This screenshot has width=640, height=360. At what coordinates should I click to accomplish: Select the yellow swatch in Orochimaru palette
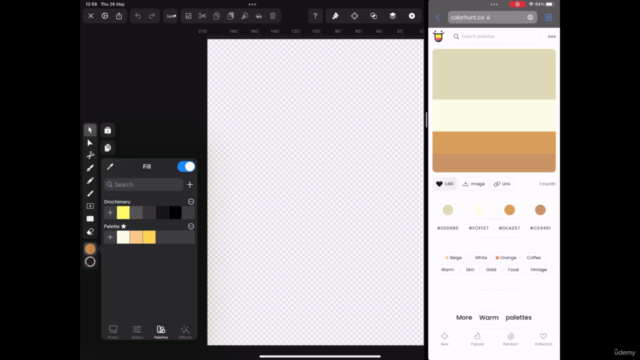tap(123, 213)
